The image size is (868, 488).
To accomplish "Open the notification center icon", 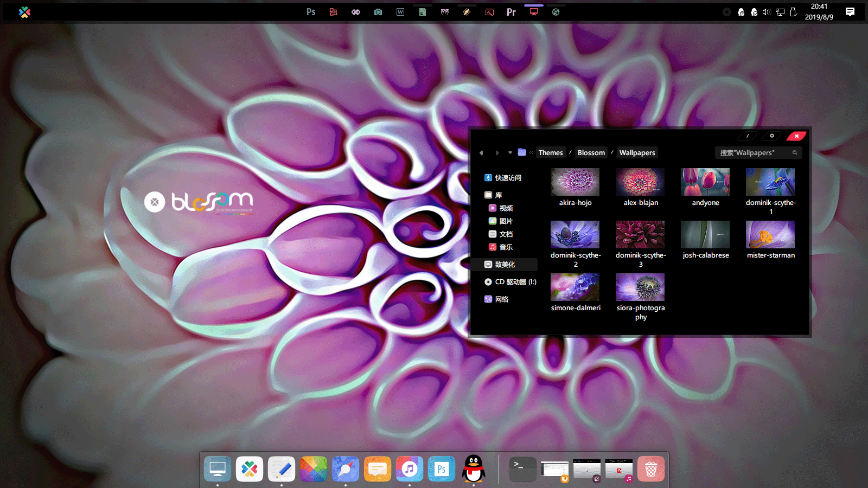I will [850, 12].
